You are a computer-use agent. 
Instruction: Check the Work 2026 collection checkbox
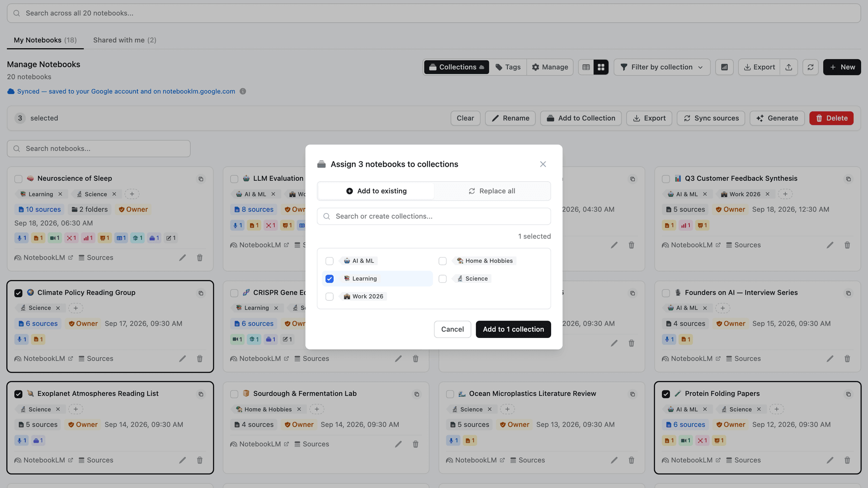tap(330, 296)
